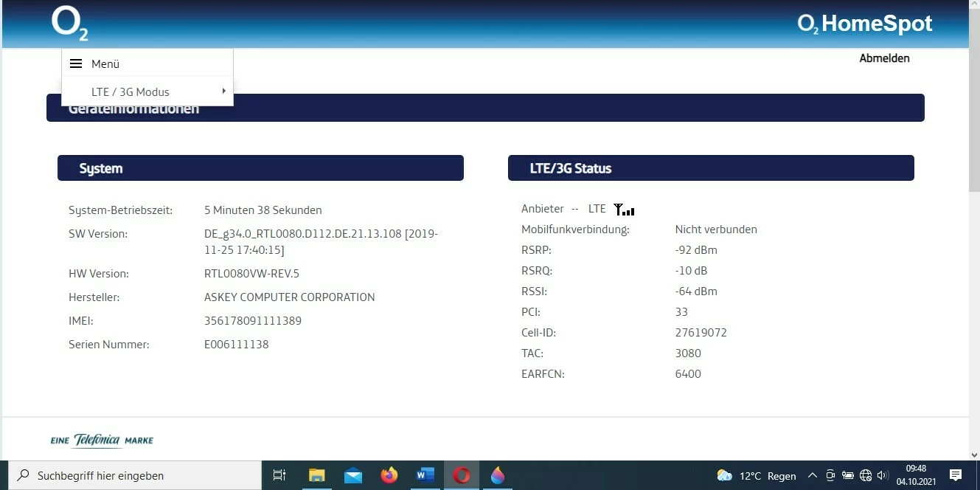The height and width of the screenshot is (490, 980).
Task: Open the notification action center icon
Action: (x=956, y=475)
